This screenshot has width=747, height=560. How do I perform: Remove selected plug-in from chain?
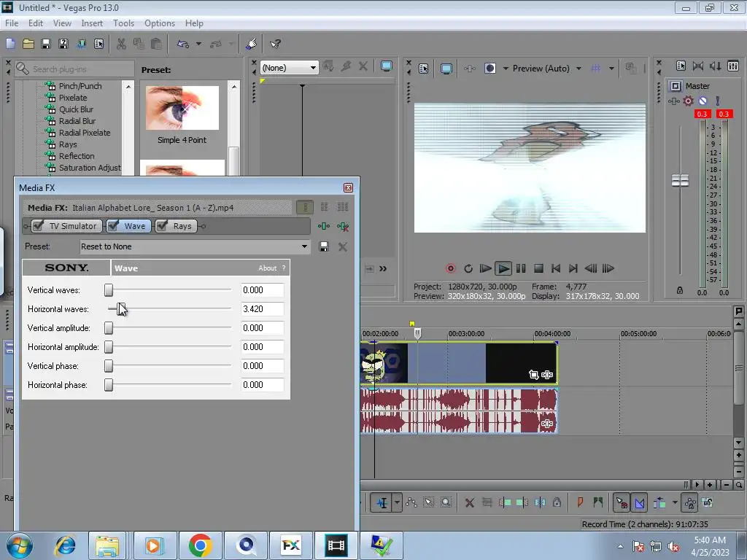click(x=343, y=226)
